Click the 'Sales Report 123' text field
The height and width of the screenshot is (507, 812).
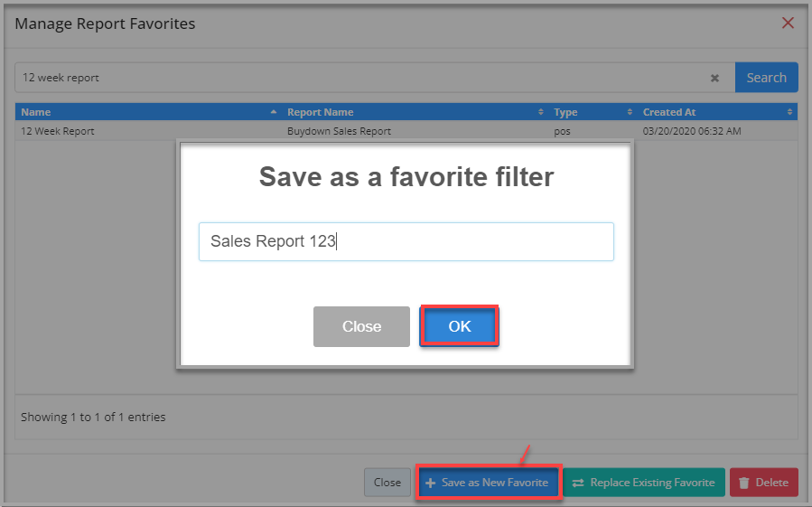coord(406,241)
